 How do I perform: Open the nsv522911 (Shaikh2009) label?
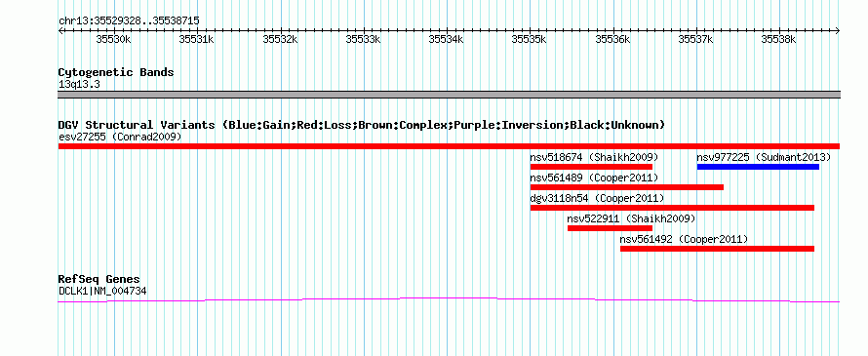[631, 218]
